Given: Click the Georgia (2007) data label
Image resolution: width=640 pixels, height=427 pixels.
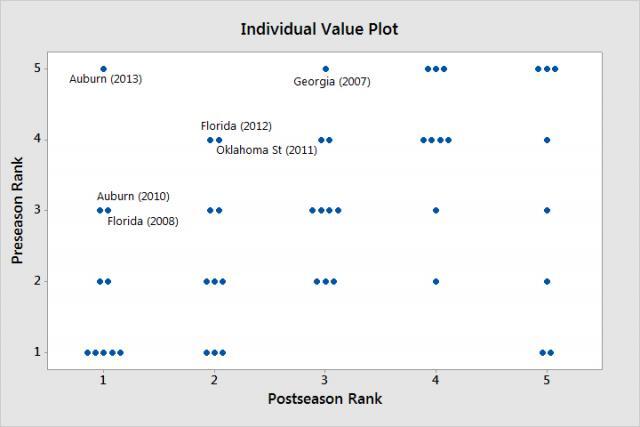Looking at the screenshot, I should 331,82.
